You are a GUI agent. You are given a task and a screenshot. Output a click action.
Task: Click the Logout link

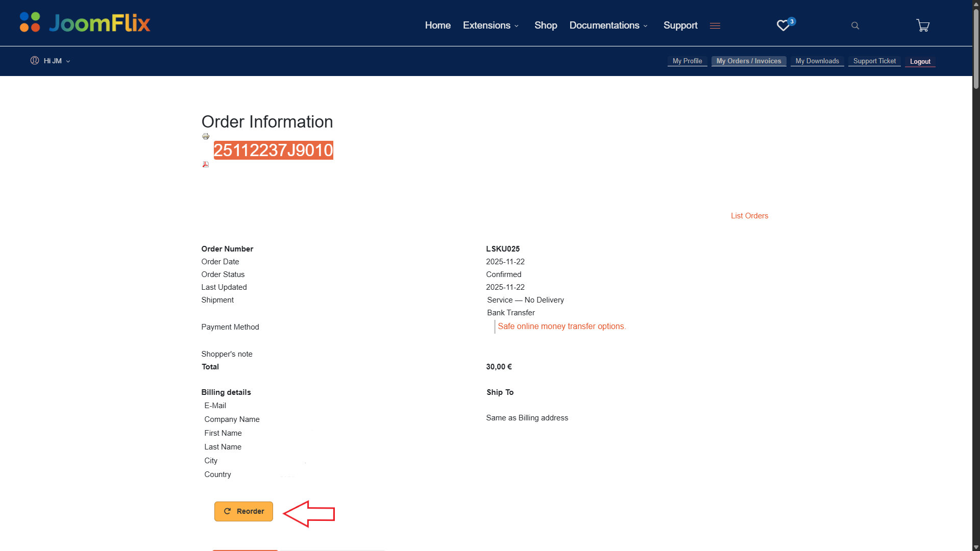pos(920,61)
